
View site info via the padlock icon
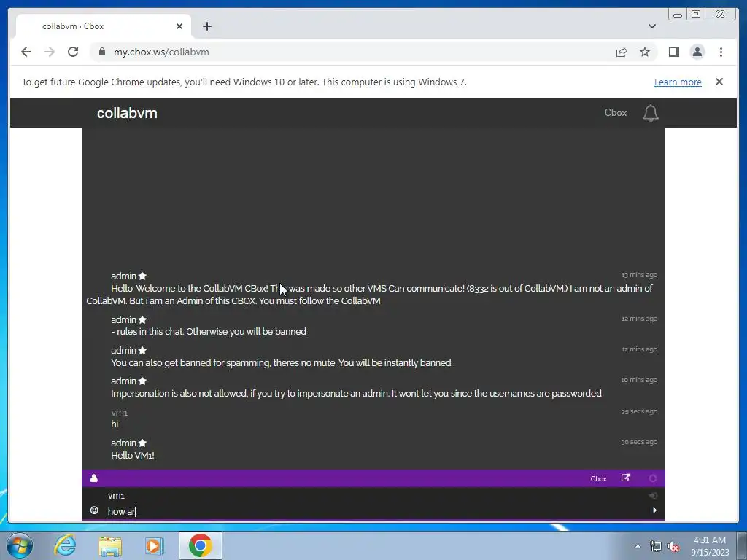(x=101, y=52)
